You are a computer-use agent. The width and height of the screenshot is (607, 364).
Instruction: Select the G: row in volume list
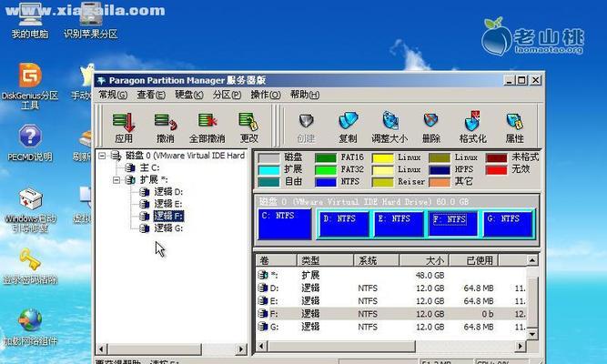coord(391,327)
